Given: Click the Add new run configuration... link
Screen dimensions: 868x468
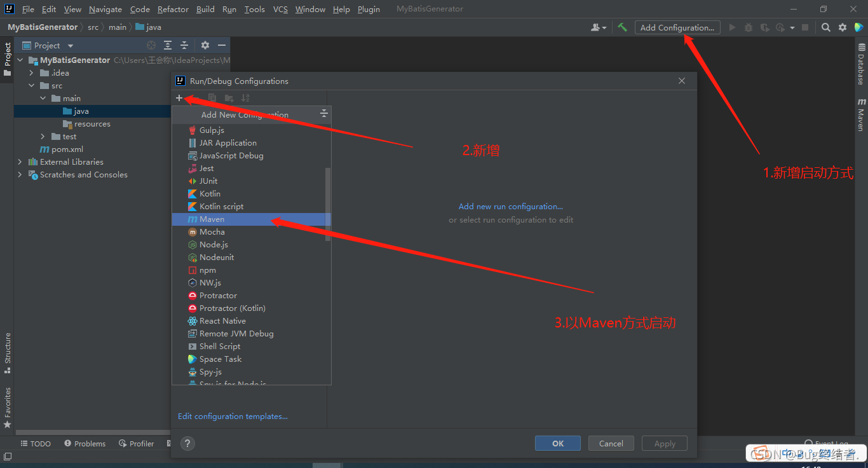Looking at the screenshot, I should pyautogui.click(x=511, y=207).
